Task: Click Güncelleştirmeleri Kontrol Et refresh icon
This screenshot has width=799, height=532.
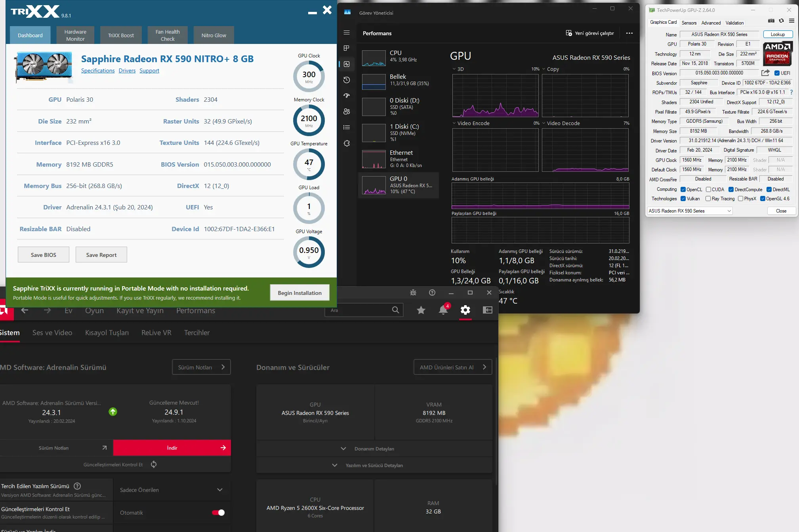Action: pyautogui.click(x=154, y=464)
